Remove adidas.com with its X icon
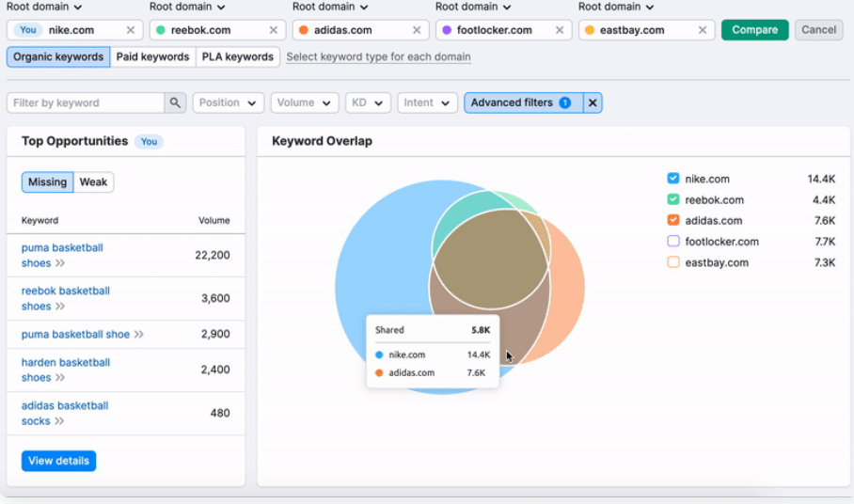The height and width of the screenshot is (504, 854). coord(417,30)
